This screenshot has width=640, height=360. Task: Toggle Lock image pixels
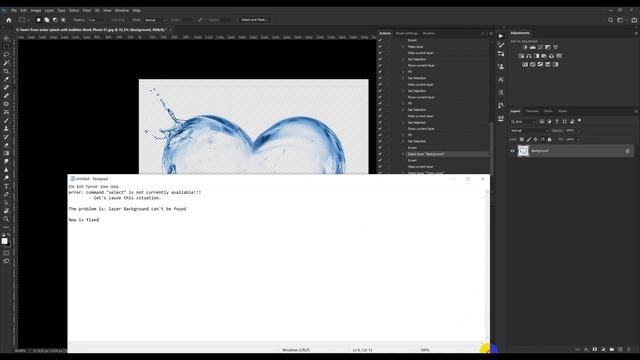(529, 139)
